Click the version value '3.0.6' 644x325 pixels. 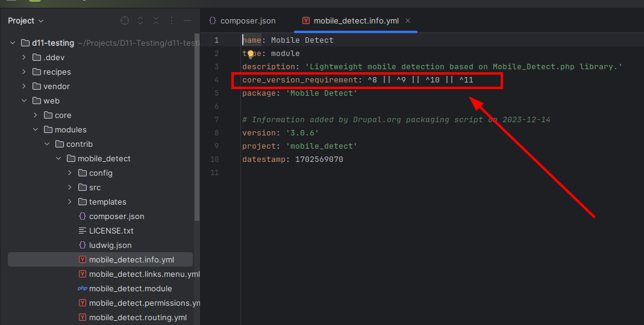tap(302, 132)
